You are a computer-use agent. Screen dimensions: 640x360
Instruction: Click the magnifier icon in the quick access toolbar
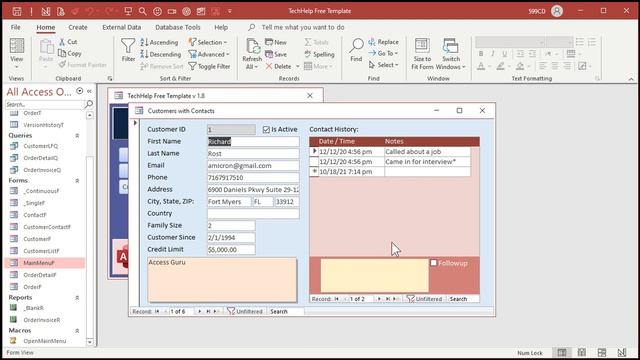pos(142,11)
